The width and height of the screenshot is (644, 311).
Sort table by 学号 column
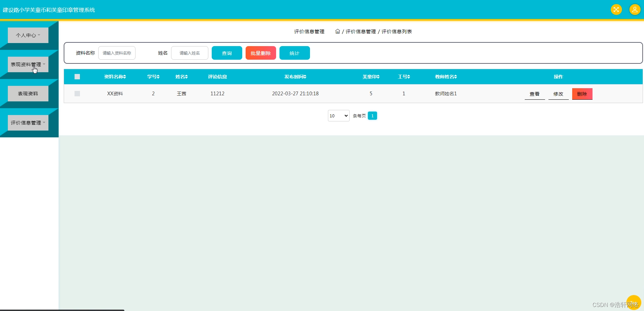click(153, 77)
